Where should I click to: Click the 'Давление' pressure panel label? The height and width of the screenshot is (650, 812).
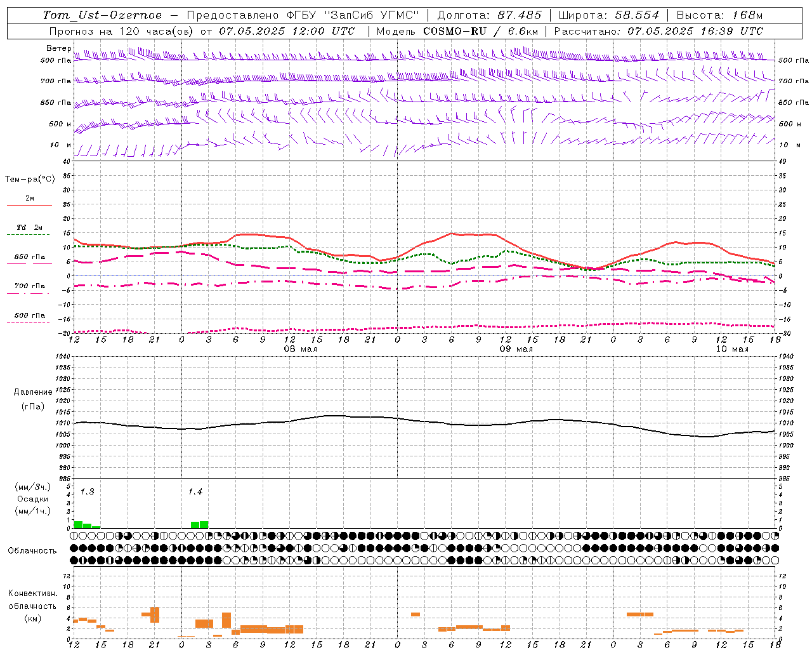[33, 392]
